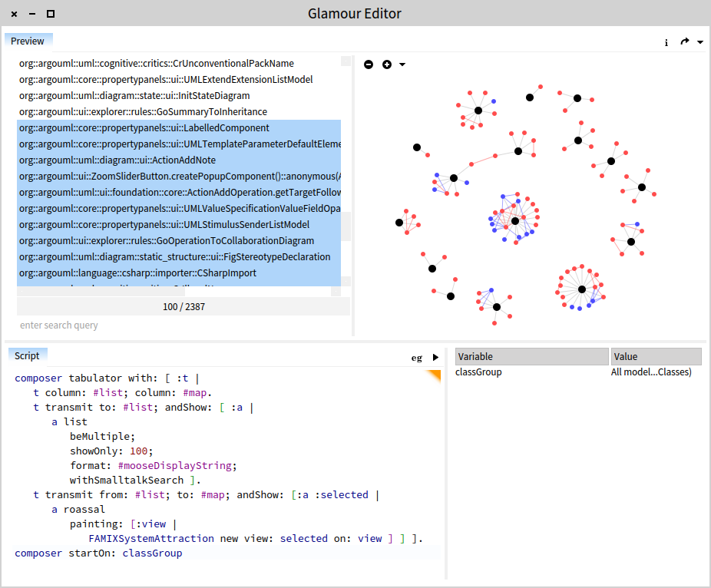Click the 'All model...Classes)' value cell

[x=650, y=372]
